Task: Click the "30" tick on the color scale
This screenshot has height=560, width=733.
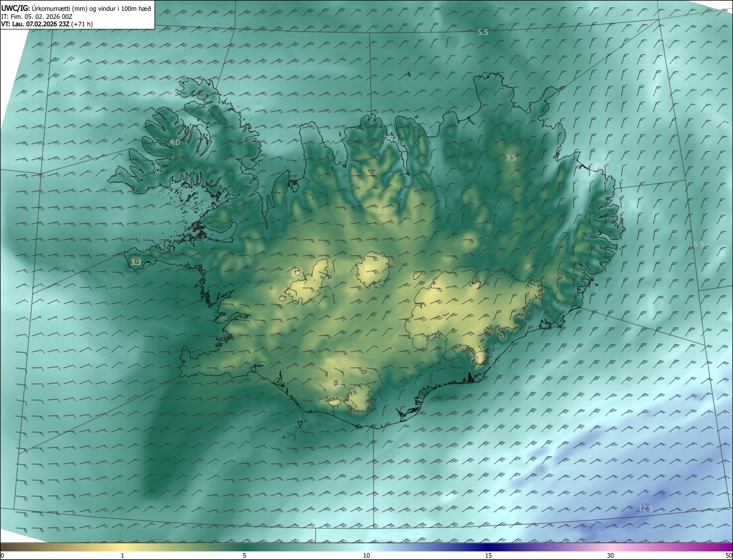Action: 610,555
